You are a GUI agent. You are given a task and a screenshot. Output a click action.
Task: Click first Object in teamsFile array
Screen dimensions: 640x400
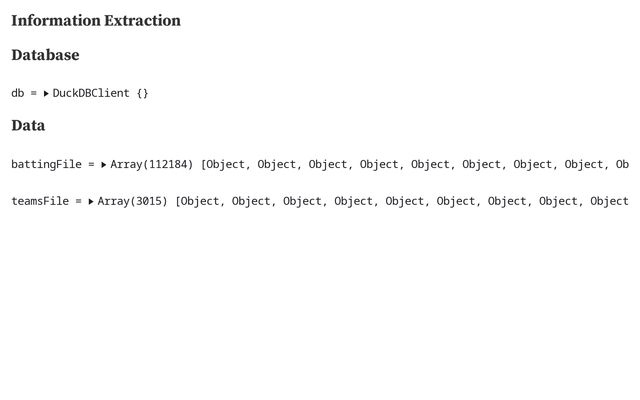[200, 201]
